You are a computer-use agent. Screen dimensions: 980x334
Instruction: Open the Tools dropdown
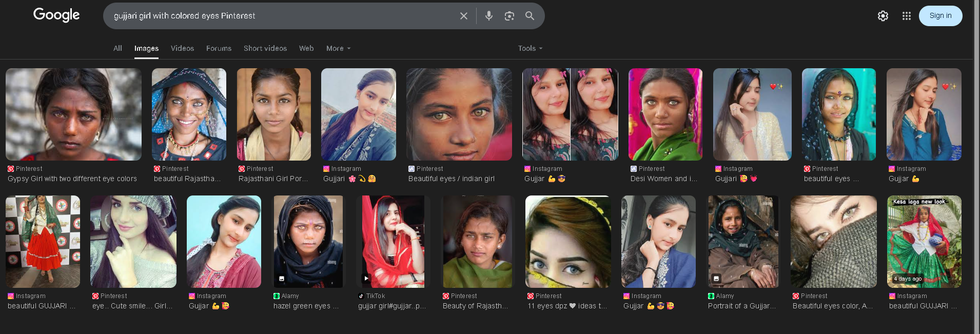coord(530,48)
